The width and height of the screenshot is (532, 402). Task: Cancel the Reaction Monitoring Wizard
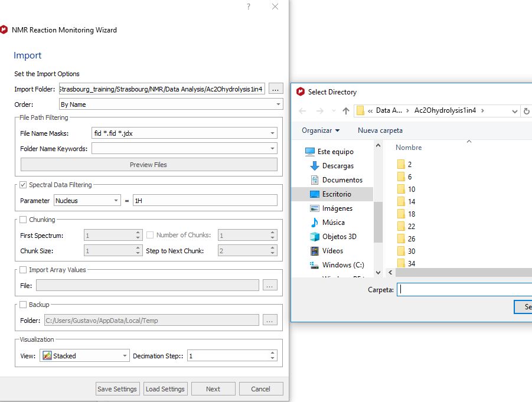(x=260, y=389)
